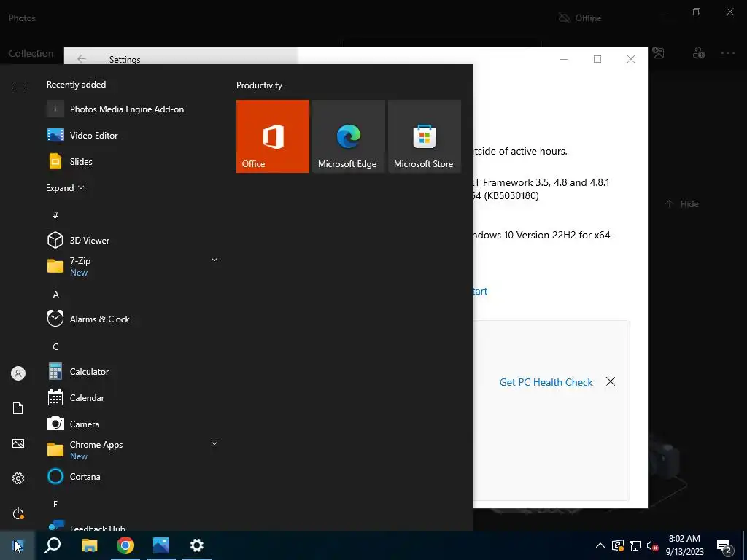Launch the Camera app
The height and width of the screenshot is (560, 747).
tap(133, 424)
